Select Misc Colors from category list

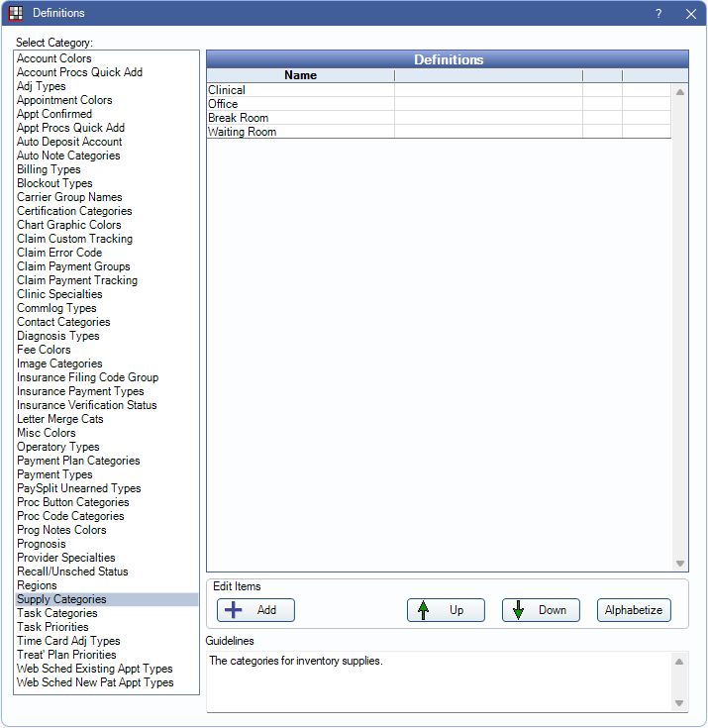click(x=47, y=433)
